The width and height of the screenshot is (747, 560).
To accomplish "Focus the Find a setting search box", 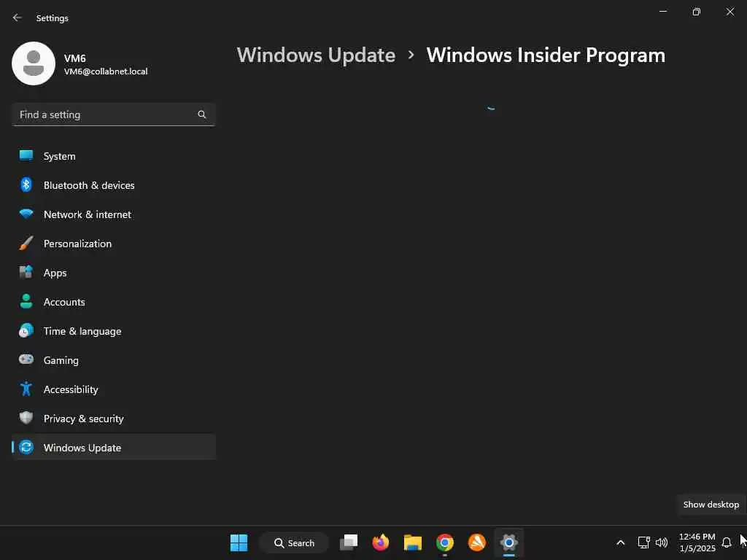I will [x=113, y=114].
